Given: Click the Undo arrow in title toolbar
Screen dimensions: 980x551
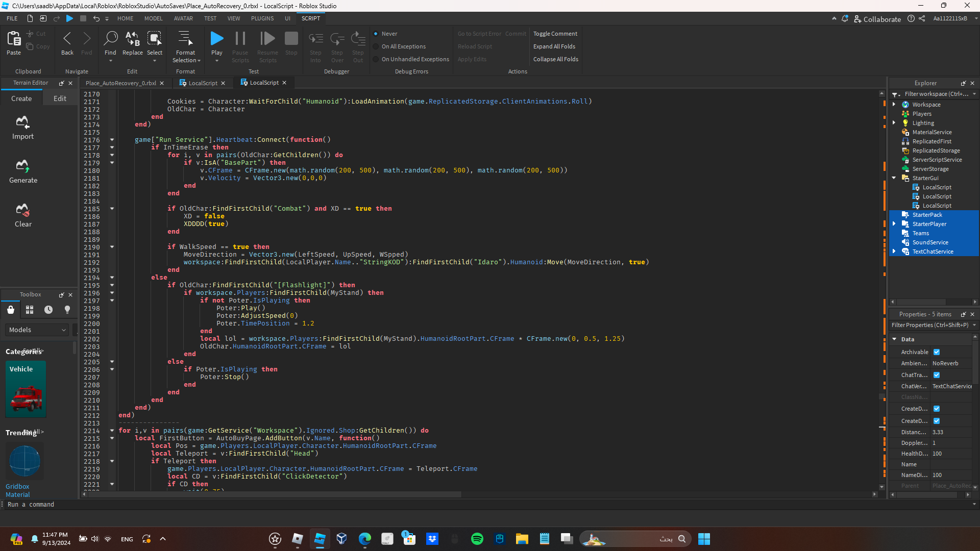Looking at the screenshot, I should [96, 18].
